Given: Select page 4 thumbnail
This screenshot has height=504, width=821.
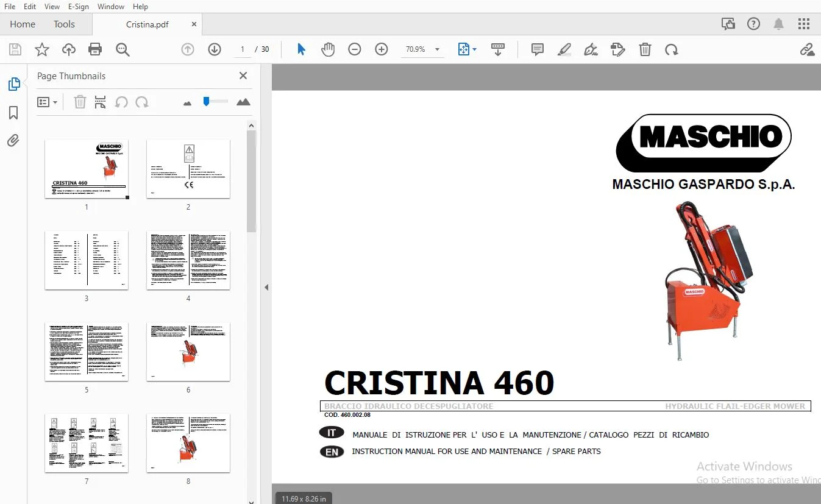Looking at the screenshot, I should click(188, 260).
